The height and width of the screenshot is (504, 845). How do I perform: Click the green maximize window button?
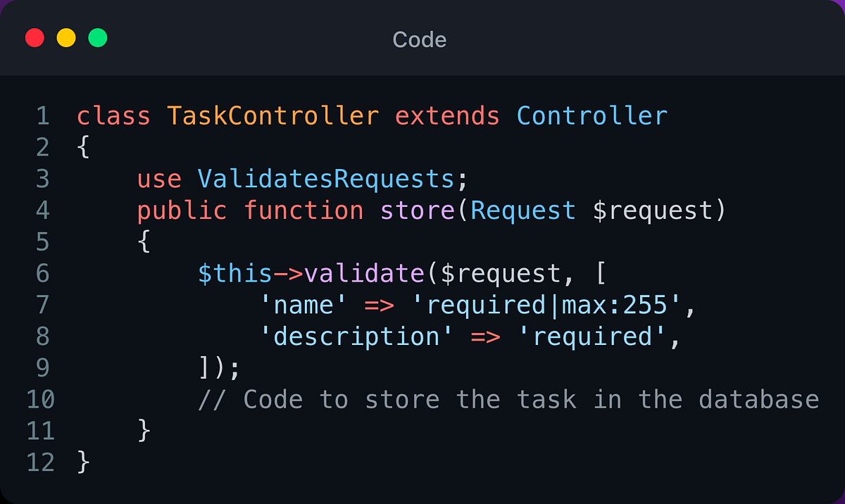tap(98, 38)
